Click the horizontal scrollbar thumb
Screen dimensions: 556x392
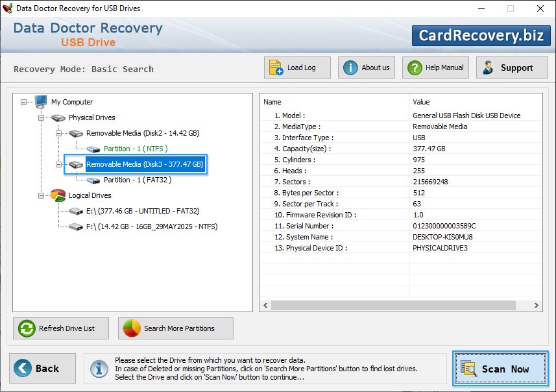coord(393,305)
